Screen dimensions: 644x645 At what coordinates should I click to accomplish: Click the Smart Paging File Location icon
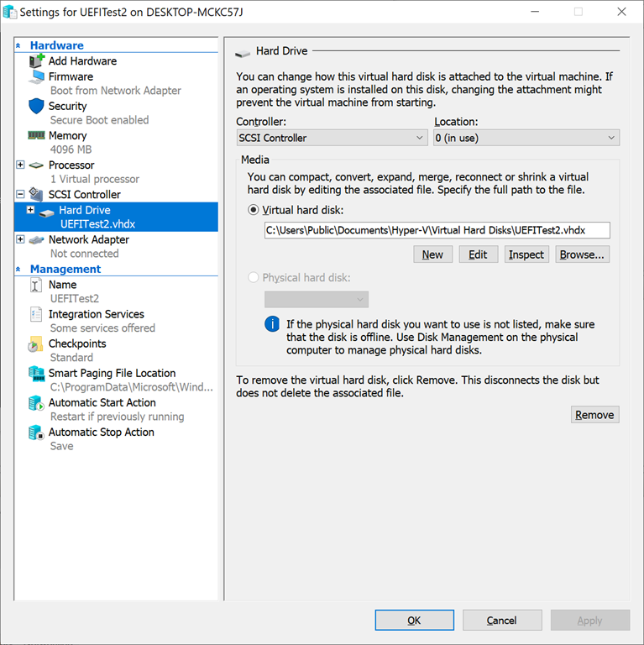[36, 374]
